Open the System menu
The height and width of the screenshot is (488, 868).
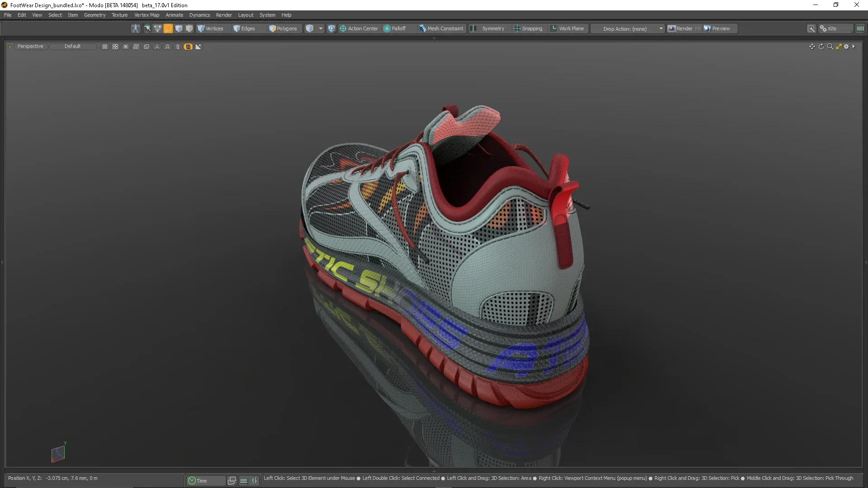coord(267,15)
